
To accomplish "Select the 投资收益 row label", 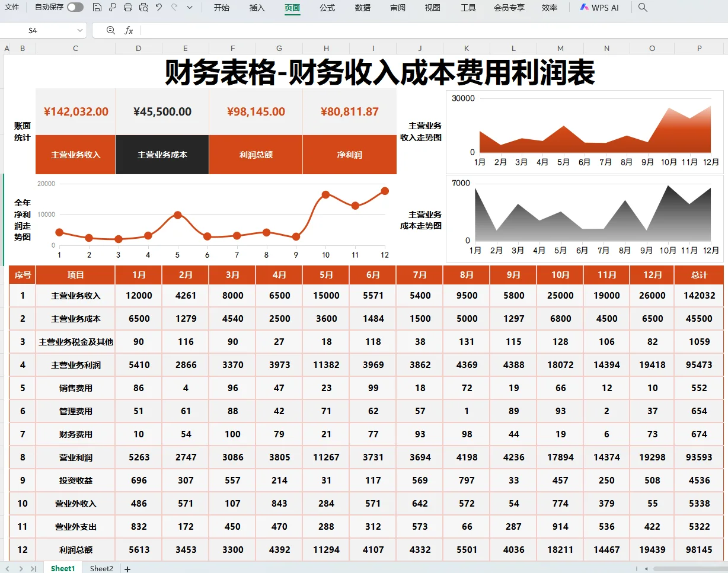I will (76, 481).
